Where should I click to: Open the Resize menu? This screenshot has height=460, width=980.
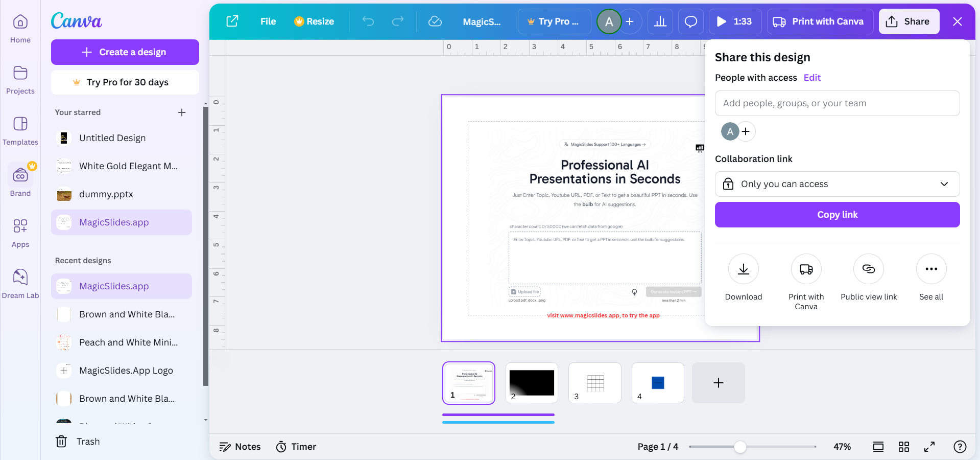click(314, 21)
